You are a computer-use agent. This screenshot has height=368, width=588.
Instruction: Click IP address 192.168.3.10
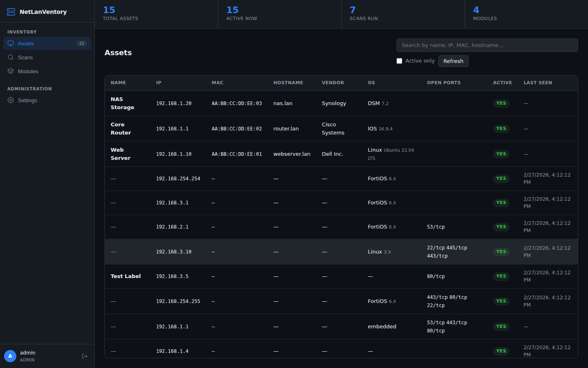(x=174, y=252)
